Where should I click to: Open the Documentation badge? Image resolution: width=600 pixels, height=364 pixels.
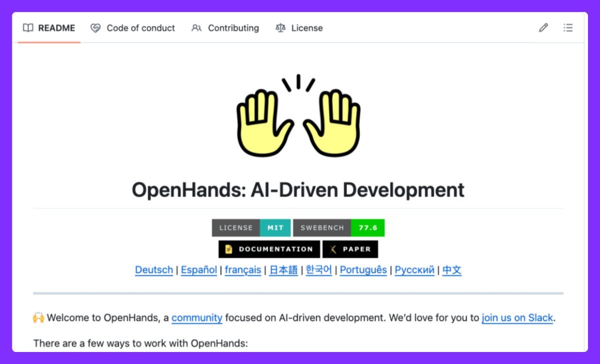coord(269,249)
